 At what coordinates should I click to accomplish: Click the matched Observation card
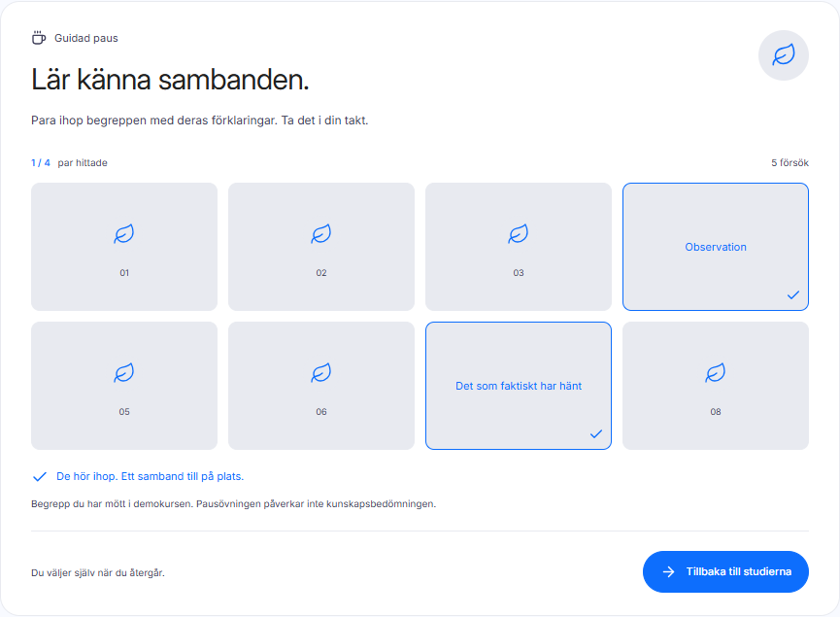[716, 247]
